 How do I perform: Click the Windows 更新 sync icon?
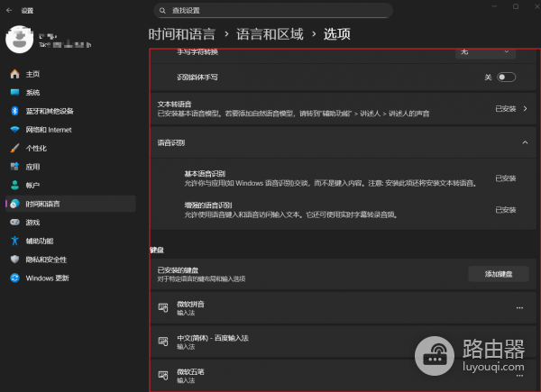[x=14, y=278]
